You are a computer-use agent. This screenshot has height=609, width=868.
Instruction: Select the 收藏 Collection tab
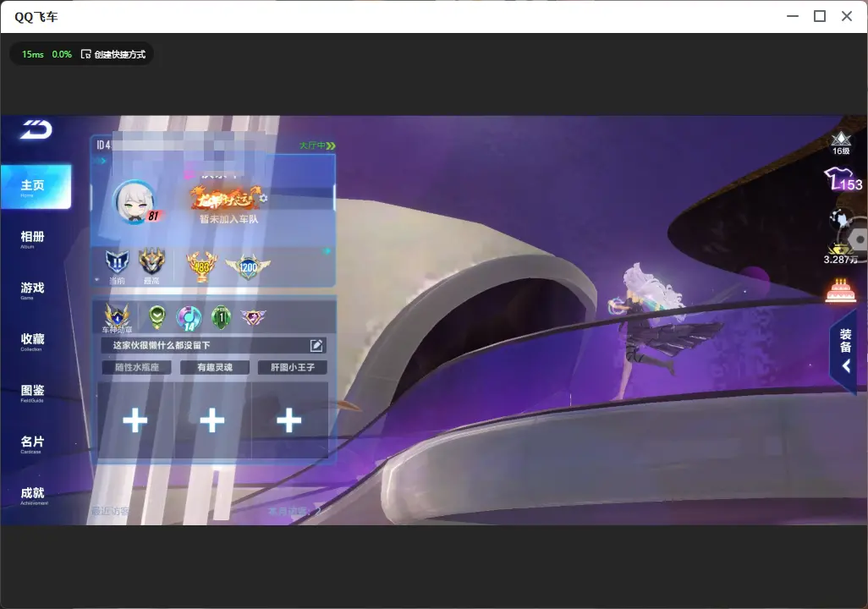click(x=32, y=342)
